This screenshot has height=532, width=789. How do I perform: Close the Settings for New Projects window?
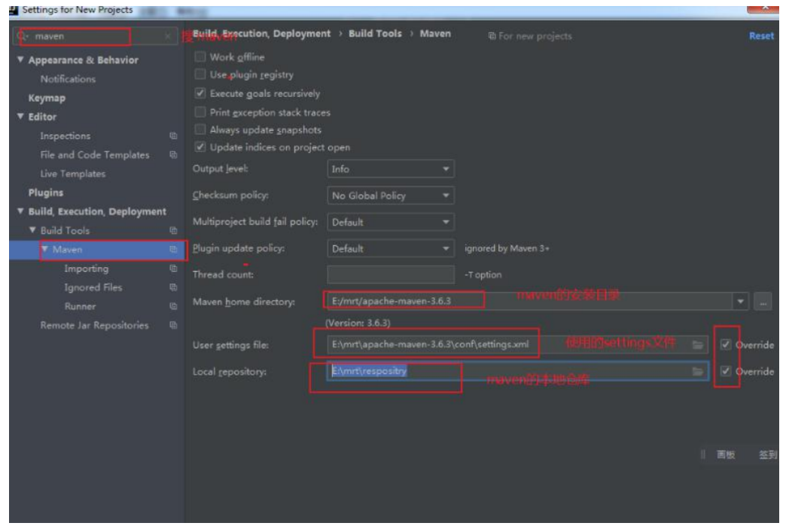coord(764,8)
